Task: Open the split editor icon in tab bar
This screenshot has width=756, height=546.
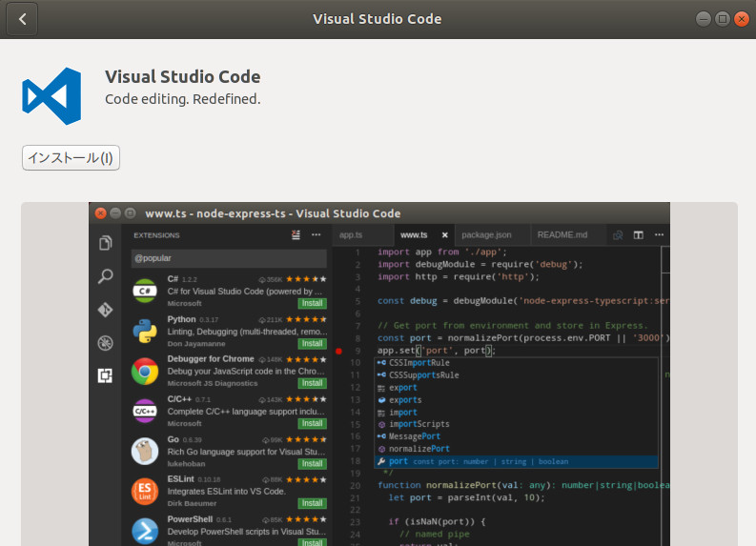Action: [x=639, y=234]
